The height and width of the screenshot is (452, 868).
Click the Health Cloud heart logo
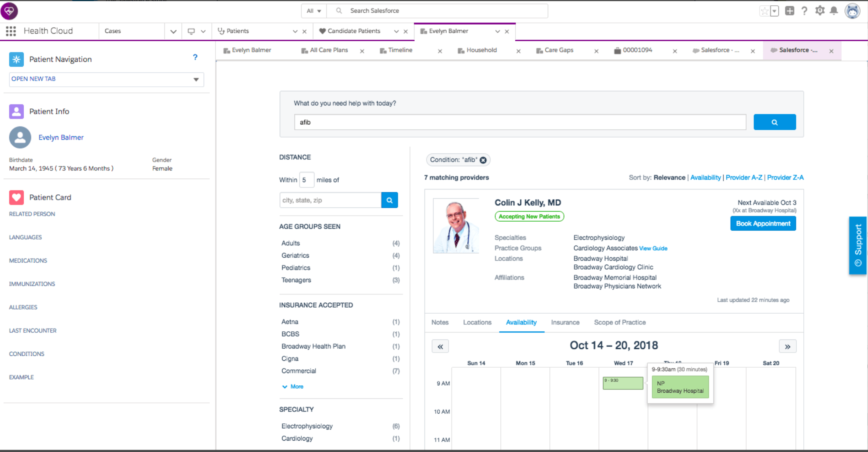point(9,11)
